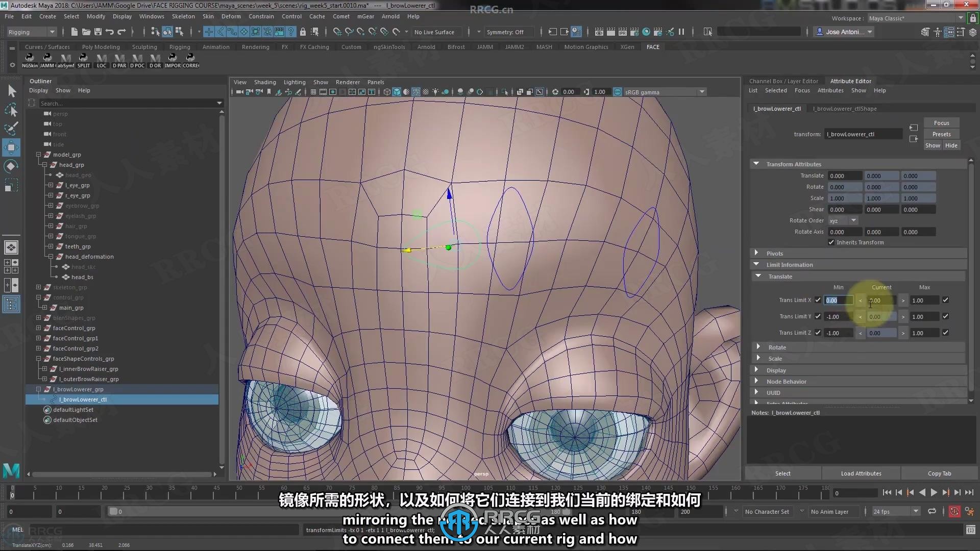Select the Rigging menu item
This screenshot has height=551, width=980.
coord(180,46)
